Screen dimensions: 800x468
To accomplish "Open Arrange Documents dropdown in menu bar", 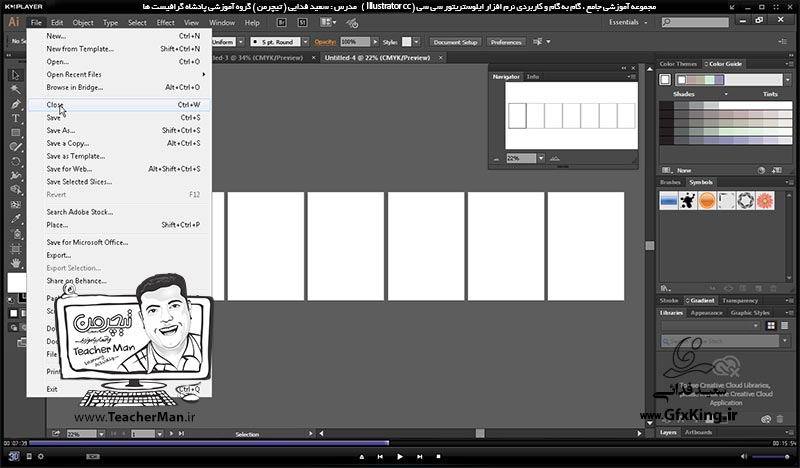I will click(x=328, y=22).
